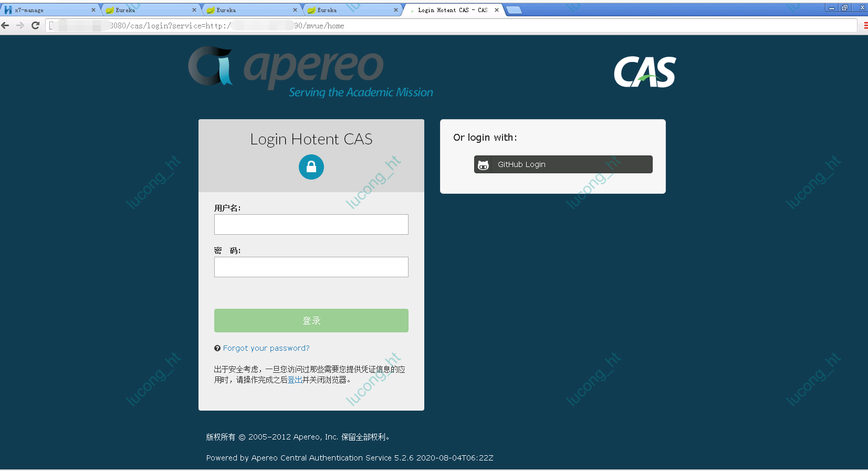Click the GitHub cat icon
868x471 pixels.
pos(483,164)
